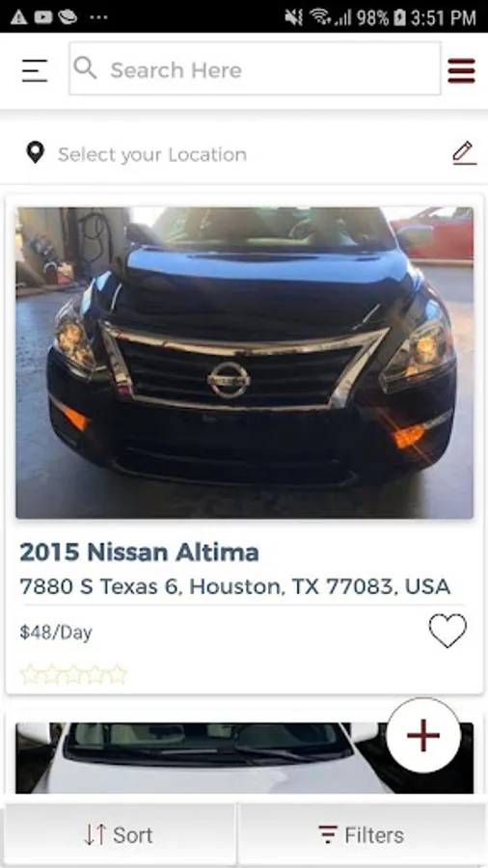Tap the Filters funnel icon
Viewport: 488px width, 868px height.
[x=328, y=834]
